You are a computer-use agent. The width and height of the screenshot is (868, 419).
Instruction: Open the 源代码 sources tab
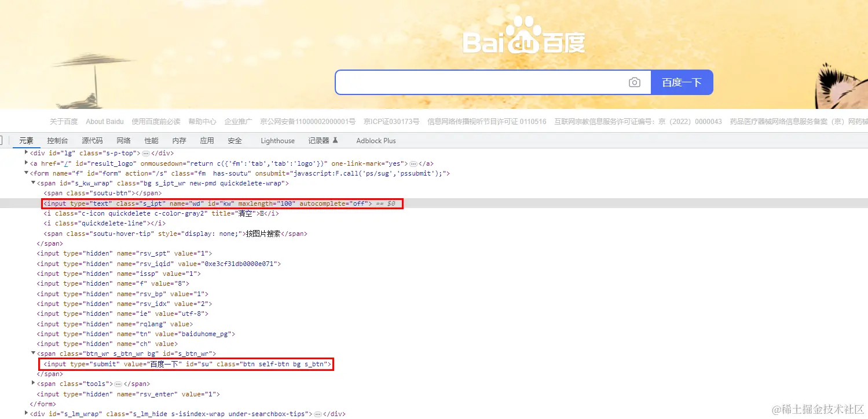[x=92, y=140]
